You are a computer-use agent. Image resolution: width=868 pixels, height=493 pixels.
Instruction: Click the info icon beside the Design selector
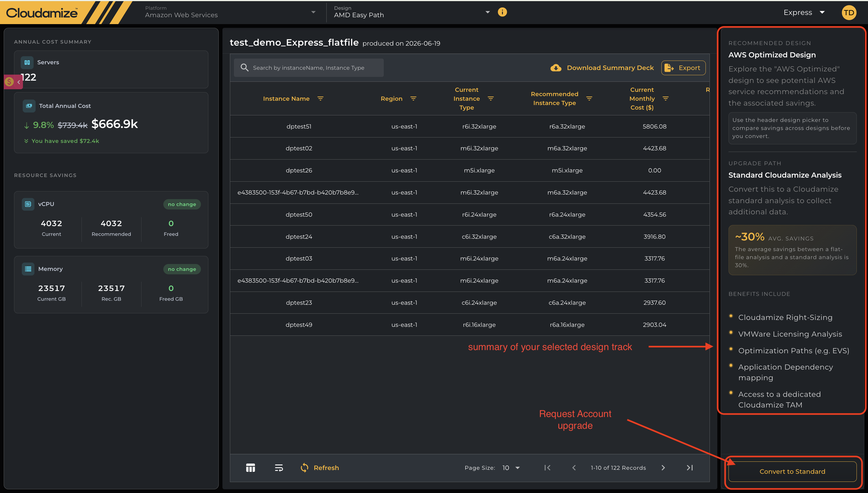coord(502,12)
